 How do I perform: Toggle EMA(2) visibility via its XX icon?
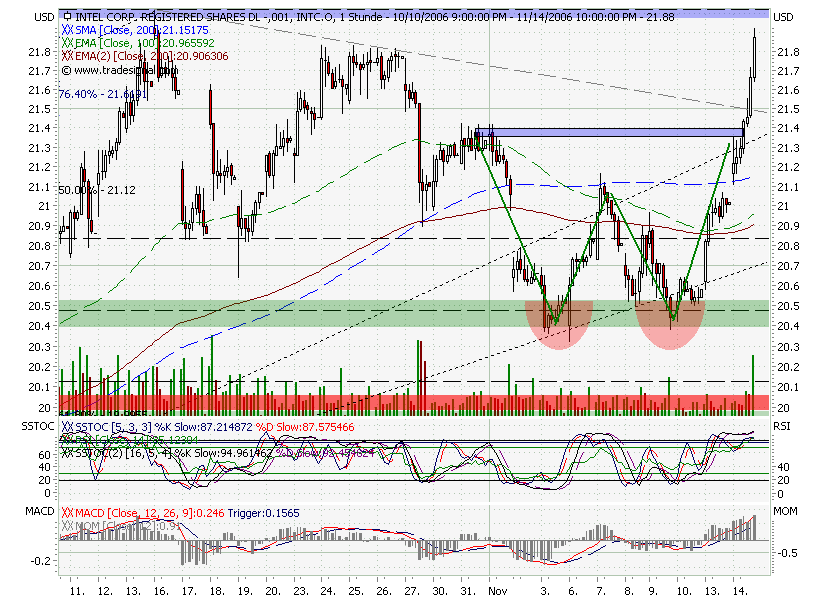pyautogui.click(x=66, y=56)
